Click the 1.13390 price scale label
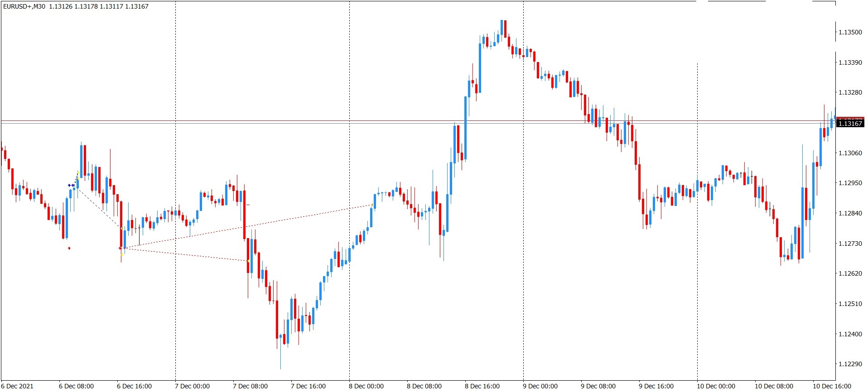The width and height of the screenshot is (868, 392). (x=850, y=62)
